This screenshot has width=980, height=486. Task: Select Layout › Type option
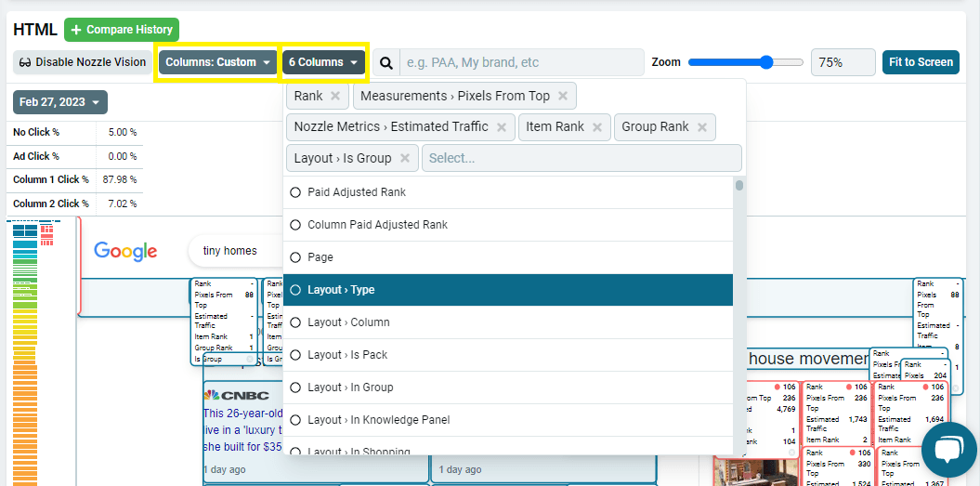click(x=508, y=290)
